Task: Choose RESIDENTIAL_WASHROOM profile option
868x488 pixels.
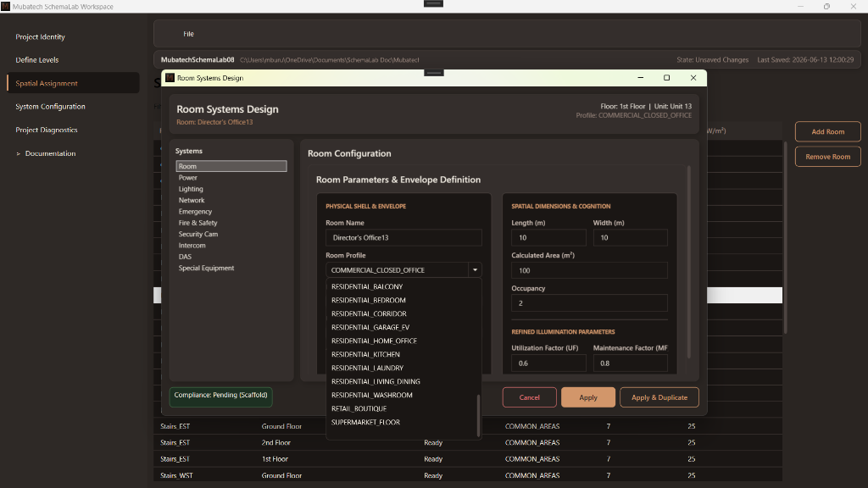Action: coord(402,395)
